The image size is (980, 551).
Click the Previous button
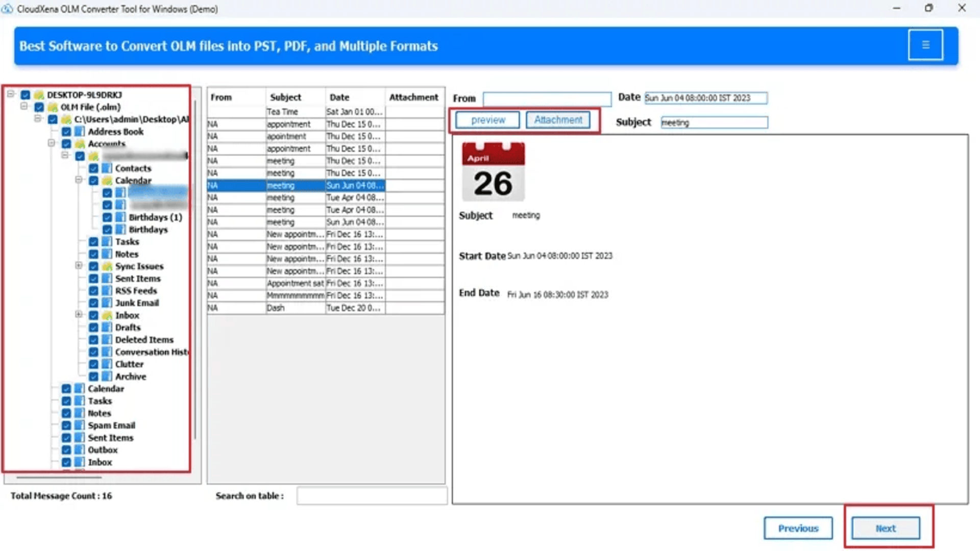coord(798,528)
